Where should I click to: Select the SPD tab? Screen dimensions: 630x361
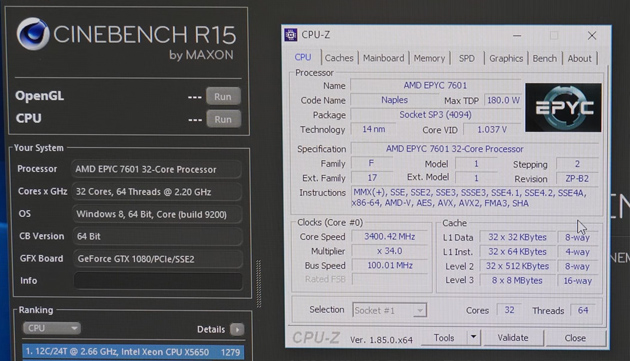pos(467,58)
